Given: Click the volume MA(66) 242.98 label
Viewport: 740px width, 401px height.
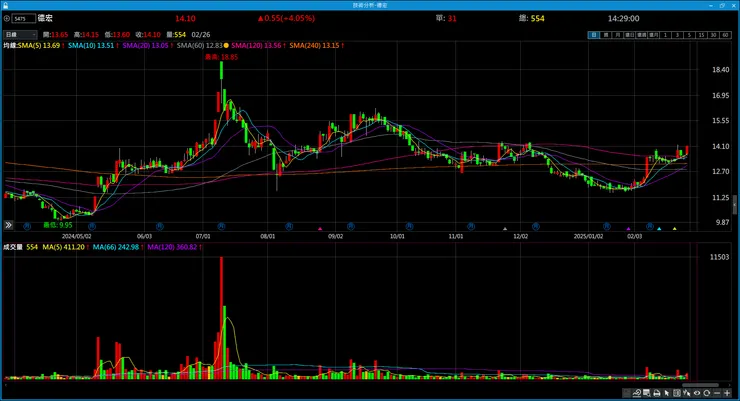Looking at the screenshot, I should (x=116, y=247).
